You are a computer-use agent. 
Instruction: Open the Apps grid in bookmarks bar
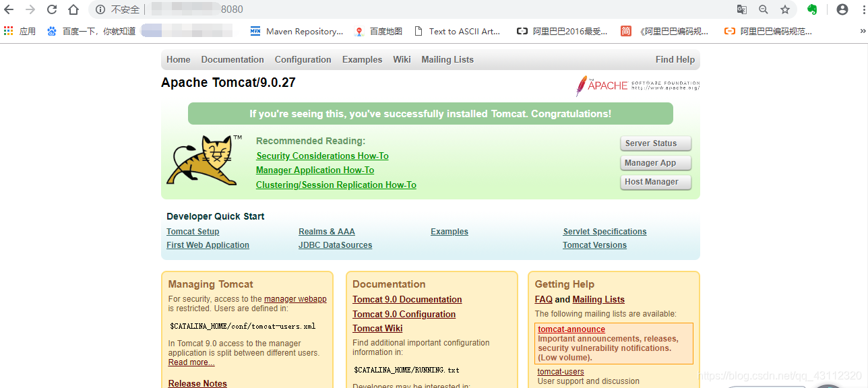pyautogui.click(x=20, y=31)
